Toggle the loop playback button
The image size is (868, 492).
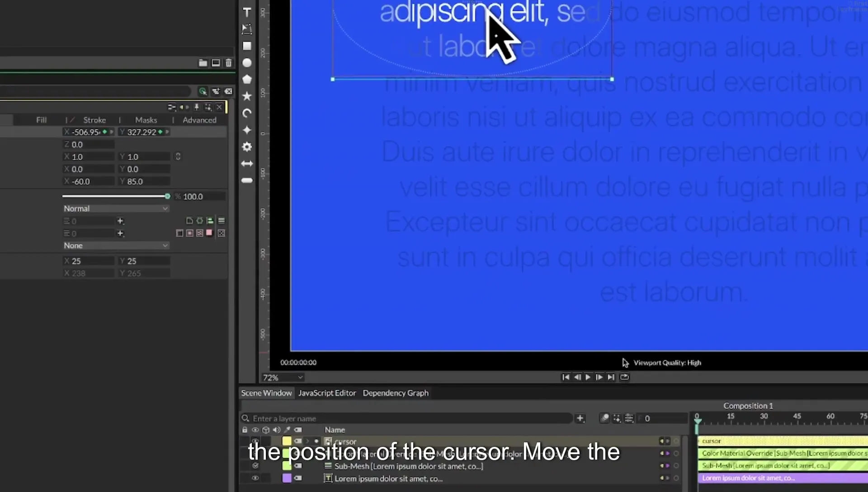pos(624,377)
